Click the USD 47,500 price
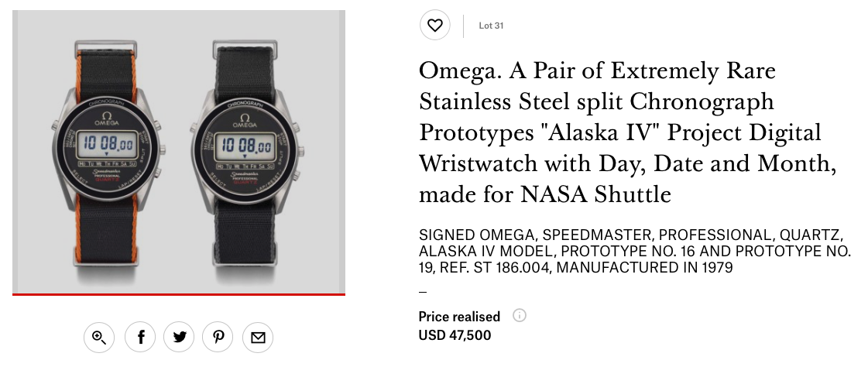The height and width of the screenshot is (367, 868). 455,335
